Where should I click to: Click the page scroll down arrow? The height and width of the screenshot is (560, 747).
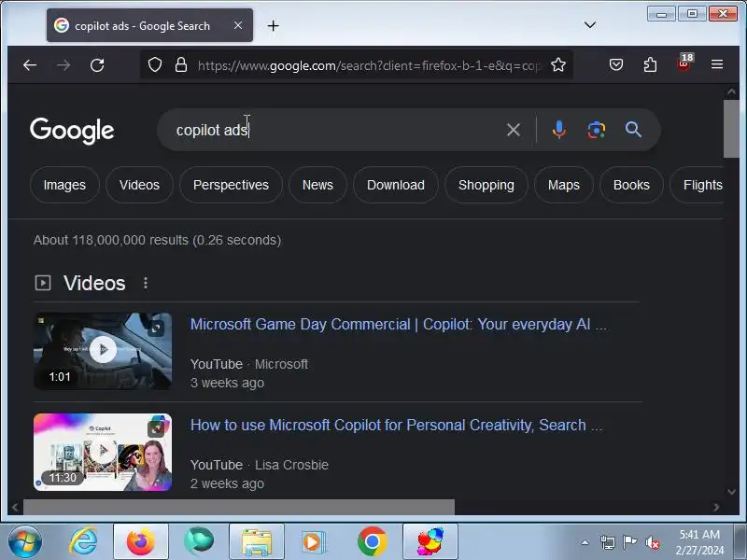731,492
